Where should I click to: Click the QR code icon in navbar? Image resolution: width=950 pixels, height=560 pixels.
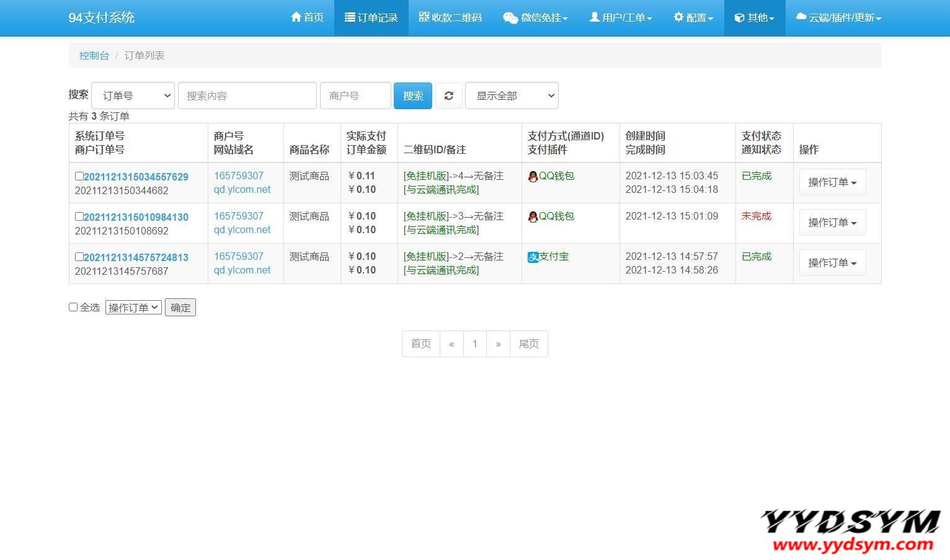(x=424, y=17)
